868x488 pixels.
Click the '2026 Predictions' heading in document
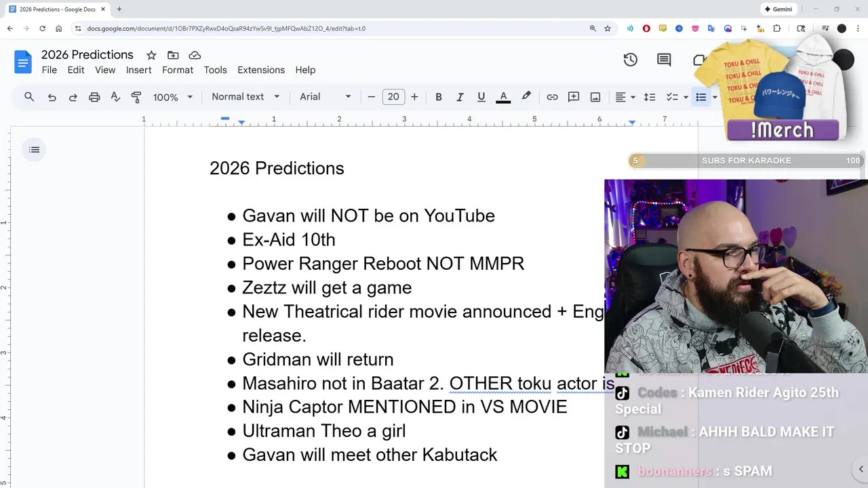(277, 168)
